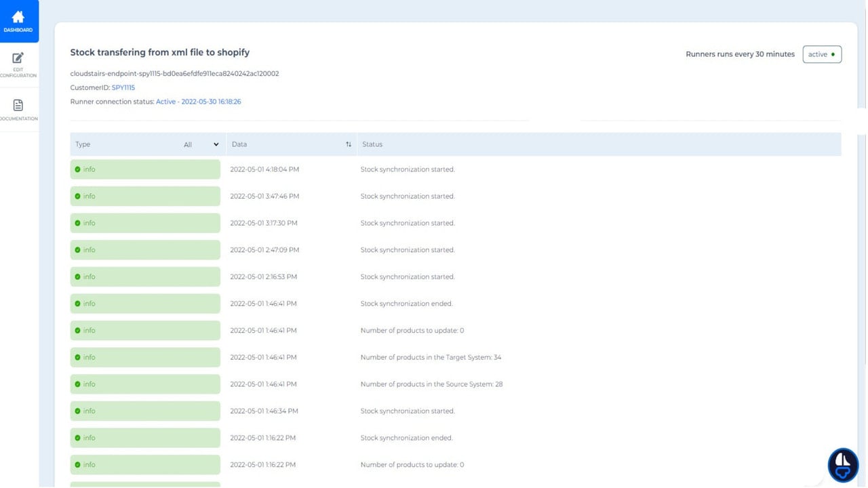Click the Active runner connection status link
The width and height of the screenshot is (868, 488).
tap(199, 102)
